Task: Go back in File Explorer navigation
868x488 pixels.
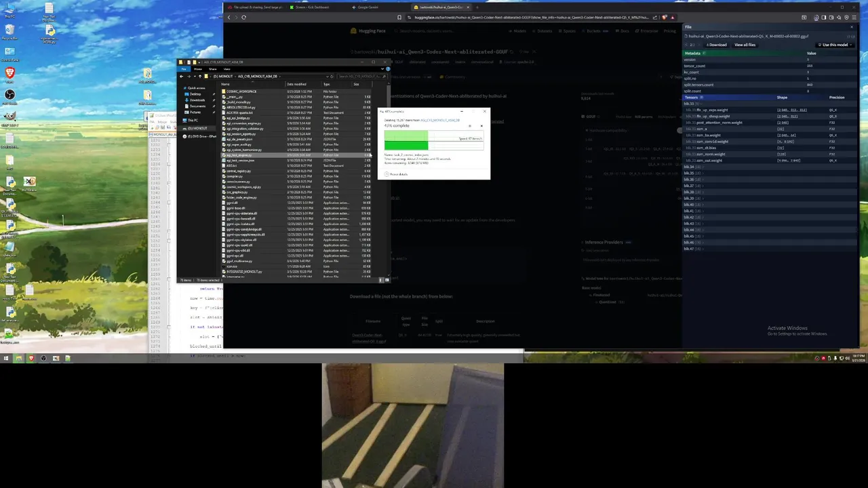Action: (x=181, y=77)
